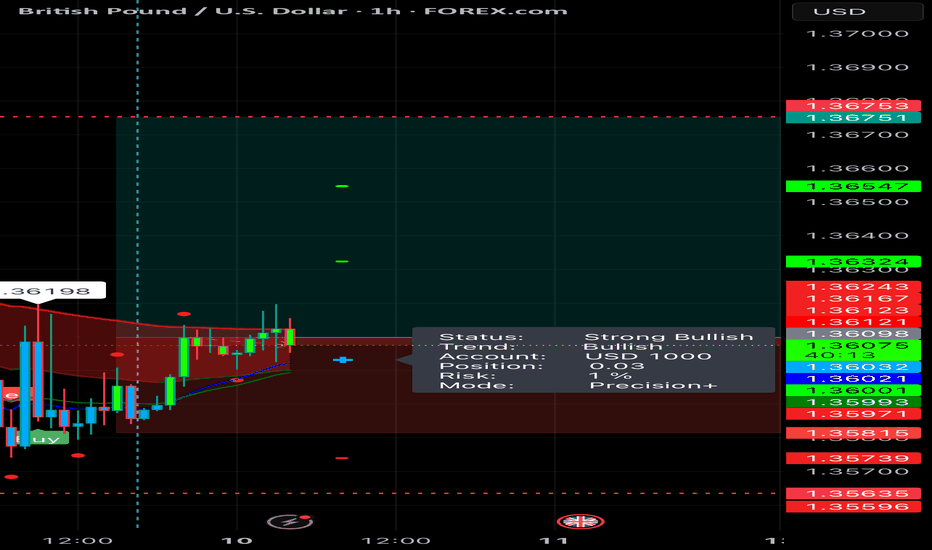This screenshot has width=932, height=550.
Task: Select the 1.36324 green price label
Action: tap(854, 262)
